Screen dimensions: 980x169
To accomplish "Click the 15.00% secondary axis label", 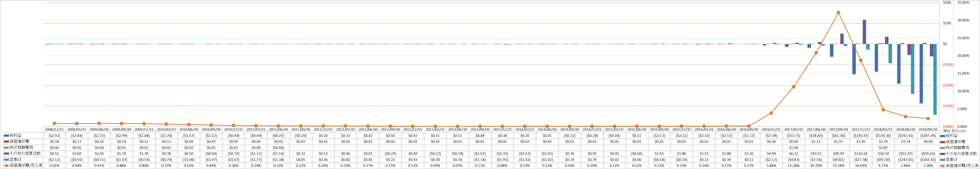I will tap(963, 73).
